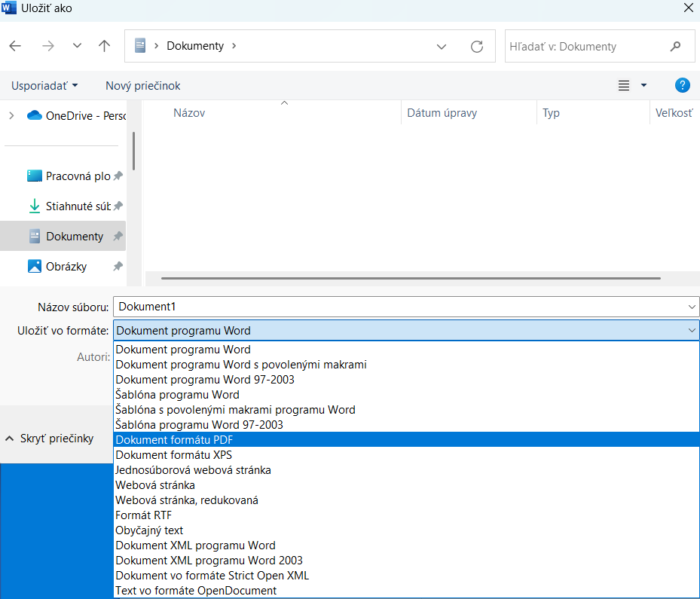Click pin icon next to Pracovná plocha

pos(118,176)
